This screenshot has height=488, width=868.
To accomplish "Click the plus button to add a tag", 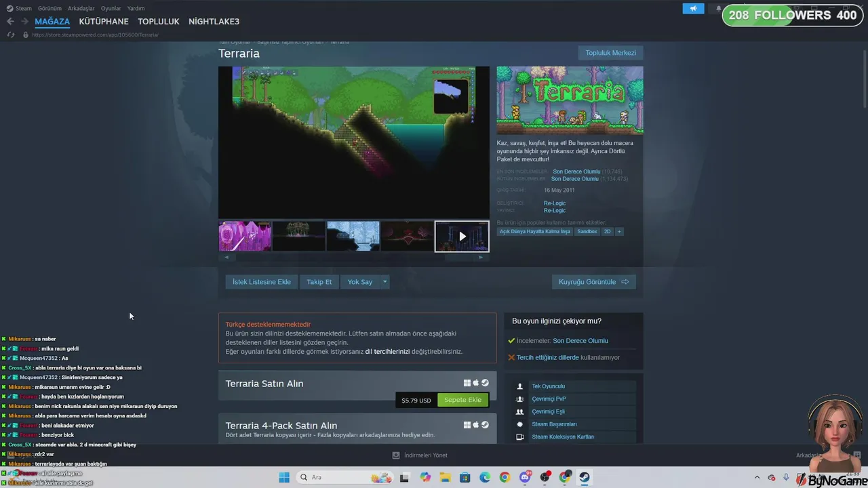I will pyautogui.click(x=619, y=231).
